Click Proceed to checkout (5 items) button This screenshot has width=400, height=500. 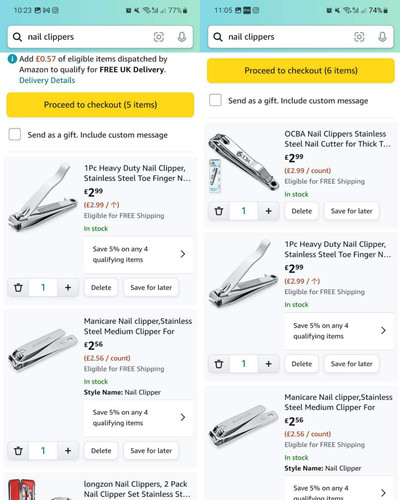[x=100, y=105]
